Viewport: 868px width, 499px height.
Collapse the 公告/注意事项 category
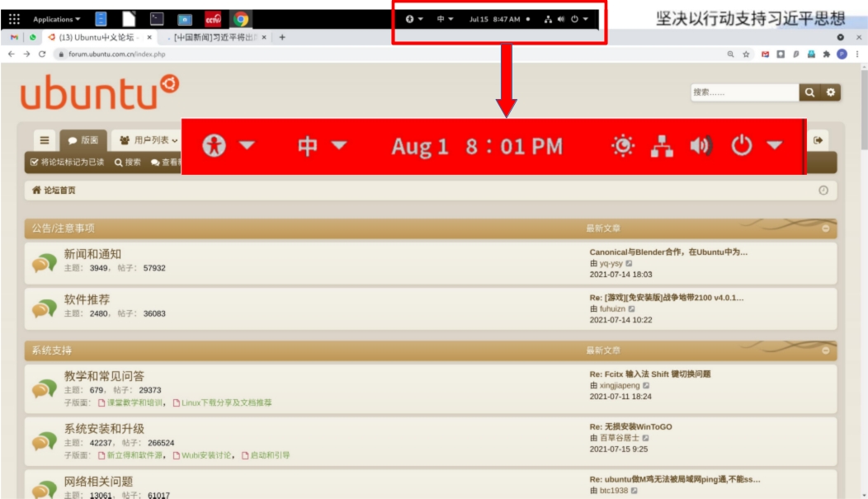click(825, 228)
